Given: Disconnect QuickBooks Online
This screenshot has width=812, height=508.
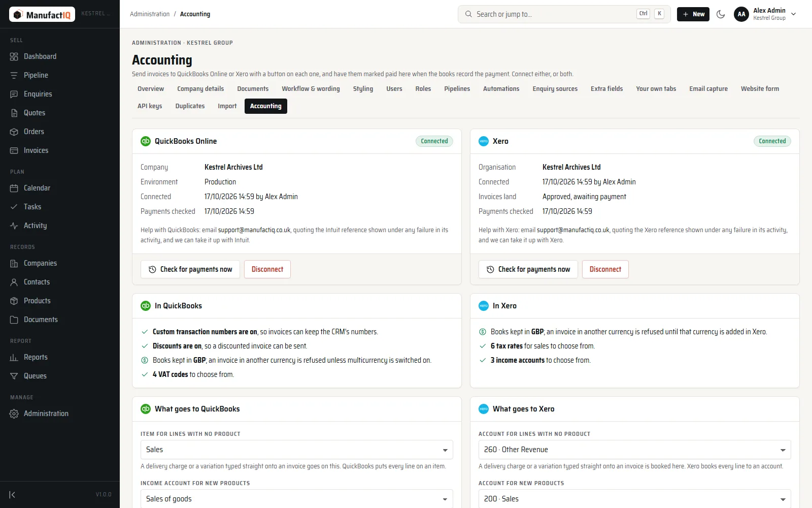Looking at the screenshot, I should point(267,269).
